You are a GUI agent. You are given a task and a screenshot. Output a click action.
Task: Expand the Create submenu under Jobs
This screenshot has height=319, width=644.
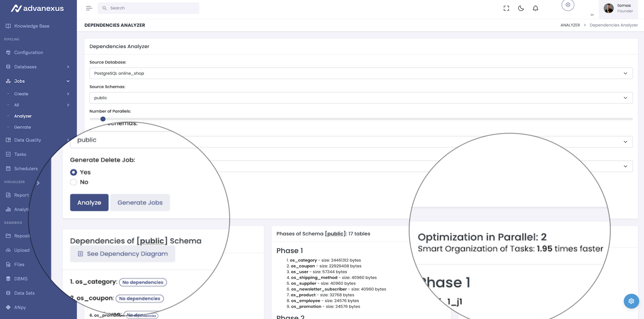pos(68,94)
